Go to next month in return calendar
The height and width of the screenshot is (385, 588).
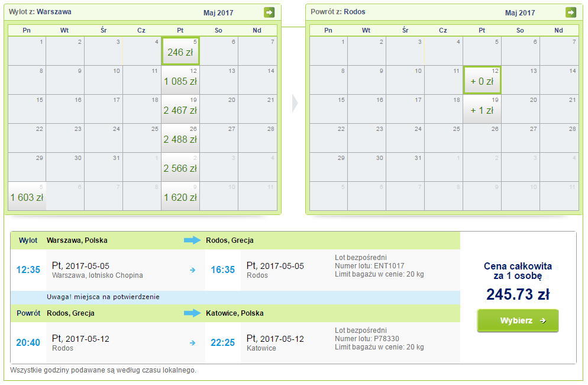tap(570, 12)
